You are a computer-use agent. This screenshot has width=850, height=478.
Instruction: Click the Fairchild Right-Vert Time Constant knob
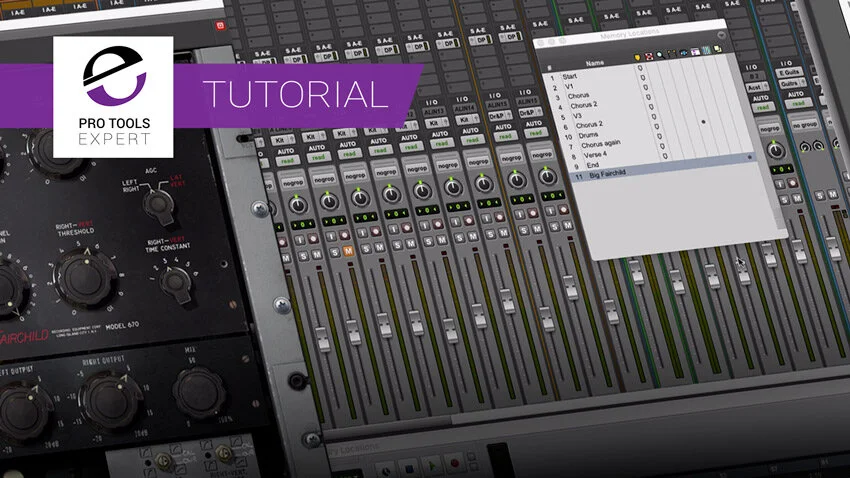(176, 283)
